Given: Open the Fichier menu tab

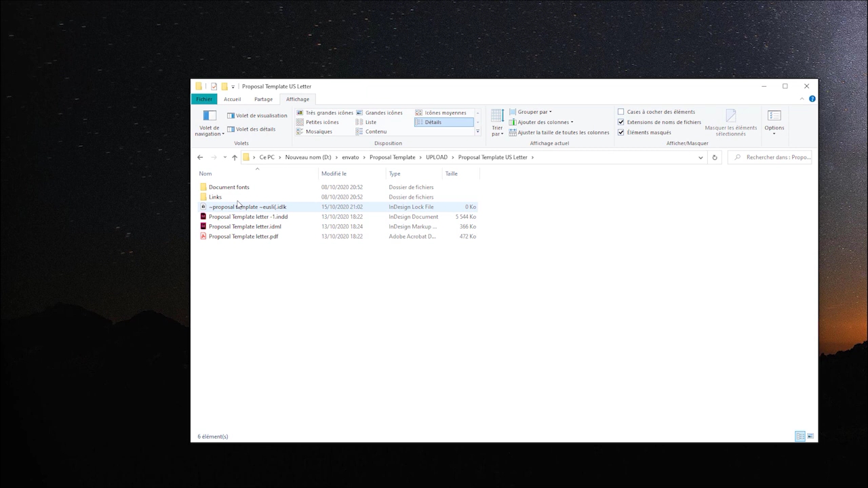Looking at the screenshot, I should point(204,99).
